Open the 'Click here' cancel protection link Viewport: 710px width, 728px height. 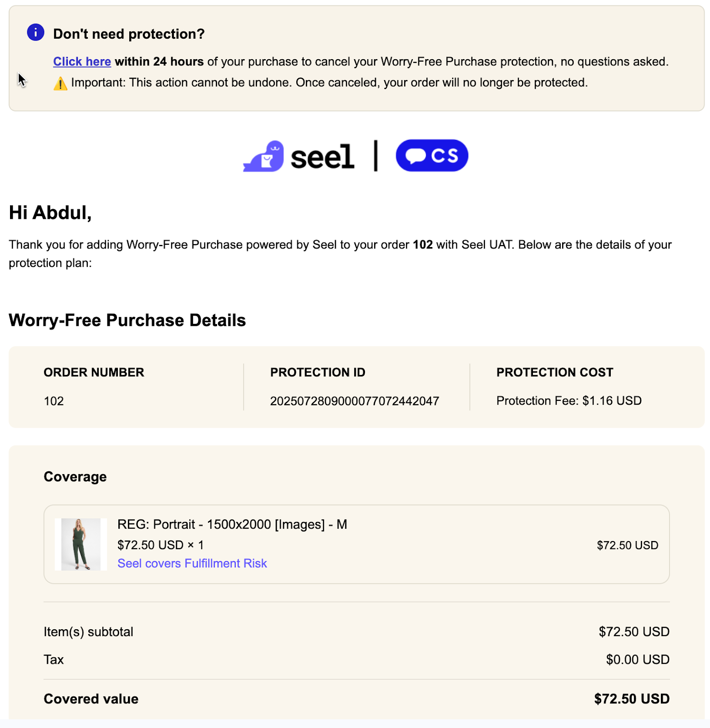pos(82,61)
